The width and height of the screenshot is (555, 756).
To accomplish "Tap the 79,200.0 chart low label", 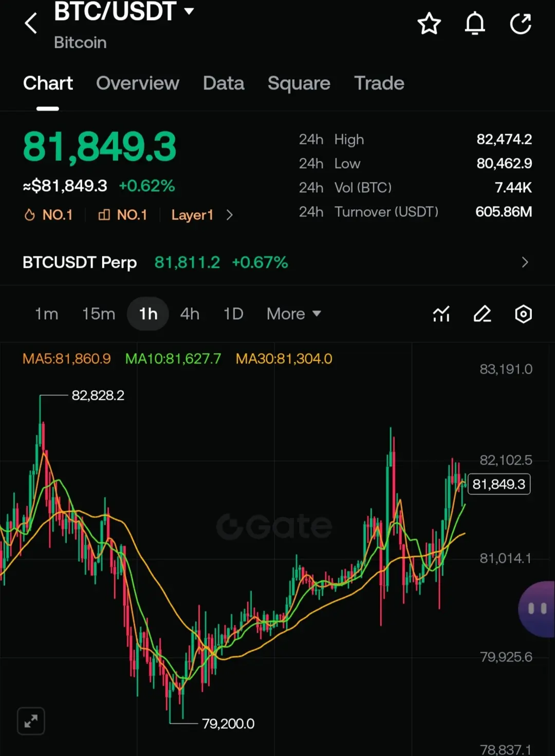I will pyautogui.click(x=228, y=724).
